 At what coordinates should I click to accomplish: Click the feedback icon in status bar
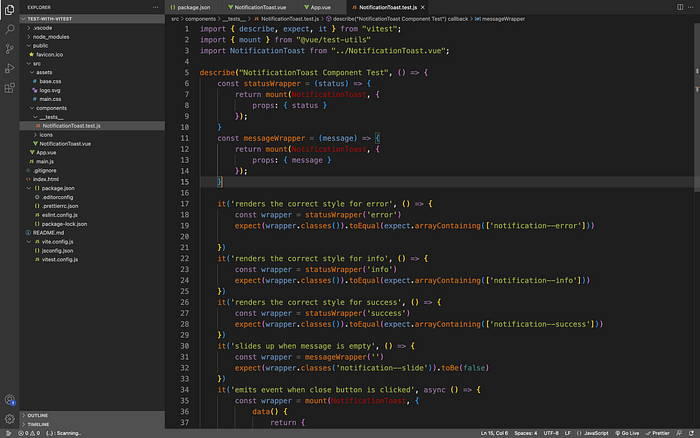pos(679,433)
